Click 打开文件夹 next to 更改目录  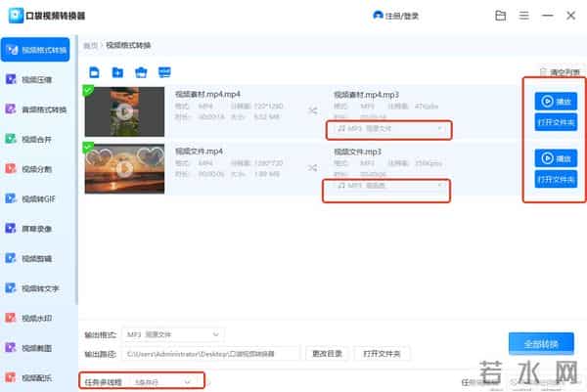tap(382, 354)
